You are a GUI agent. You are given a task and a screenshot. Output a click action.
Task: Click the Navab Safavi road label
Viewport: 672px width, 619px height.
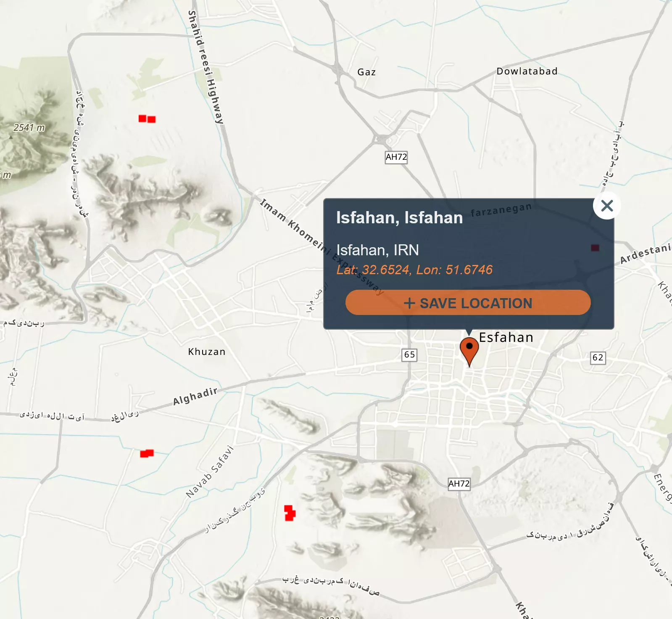210,472
